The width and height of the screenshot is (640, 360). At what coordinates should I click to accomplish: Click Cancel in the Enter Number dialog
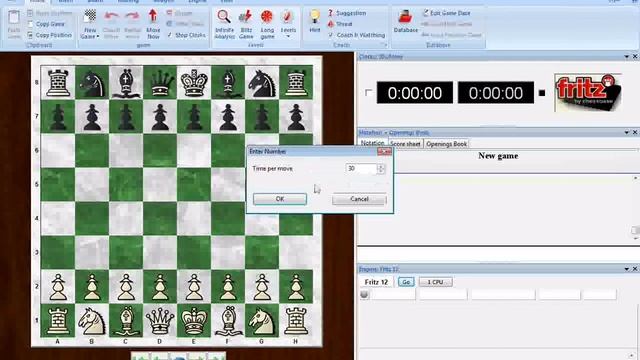tap(359, 199)
